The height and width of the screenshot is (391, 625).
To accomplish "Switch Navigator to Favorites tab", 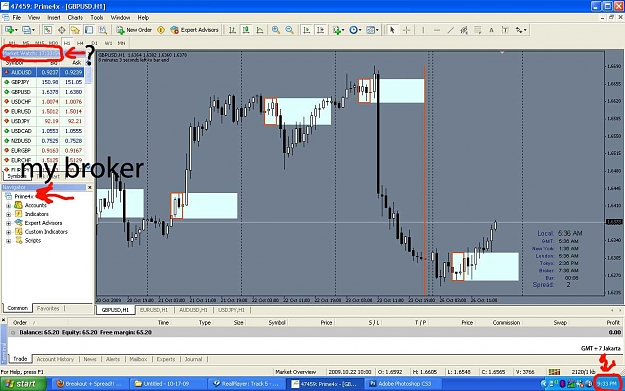I will coord(48,308).
